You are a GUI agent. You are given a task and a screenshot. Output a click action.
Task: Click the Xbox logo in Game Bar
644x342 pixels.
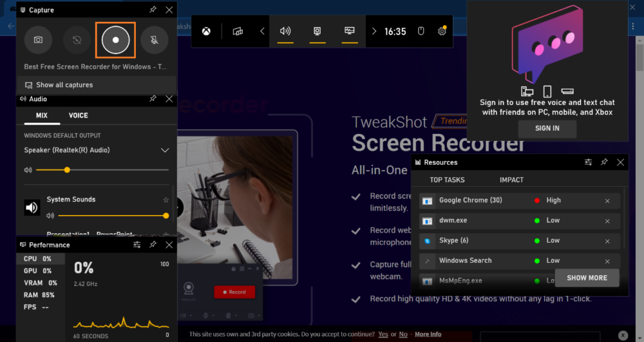[x=206, y=31]
